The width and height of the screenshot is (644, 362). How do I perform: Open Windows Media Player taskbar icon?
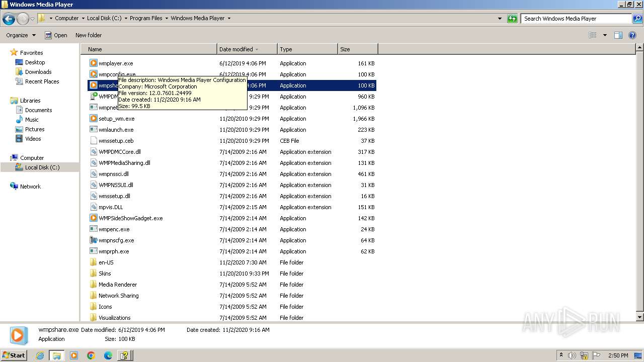[74, 355]
